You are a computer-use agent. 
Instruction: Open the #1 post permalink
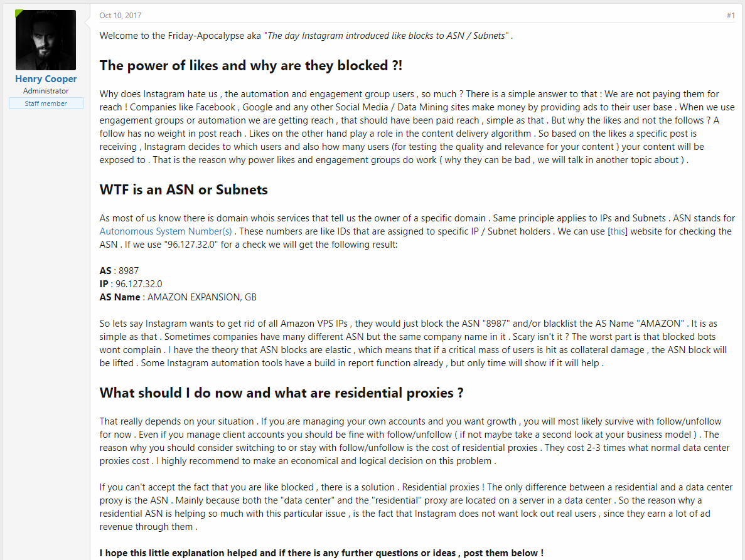[x=731, y=16]
